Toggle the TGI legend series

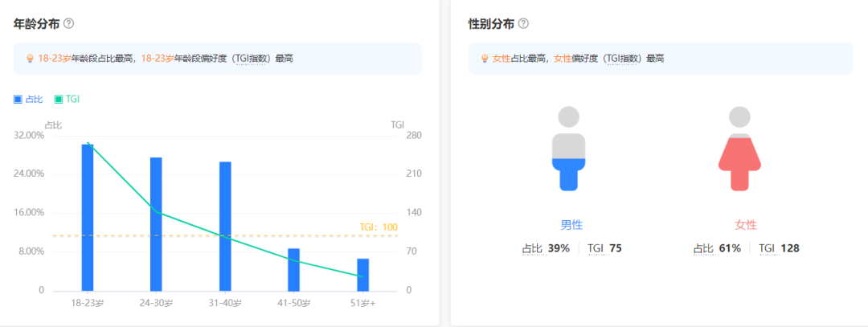tap(67, 99)
